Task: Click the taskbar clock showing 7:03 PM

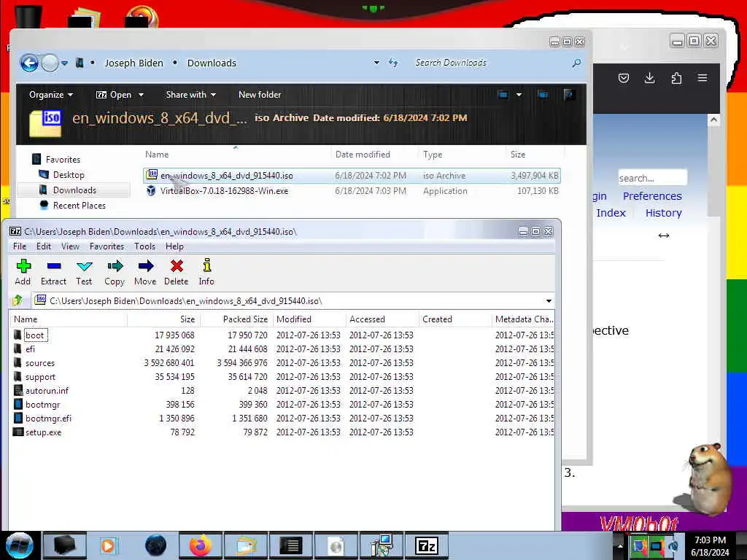Action: coord(710,545)
